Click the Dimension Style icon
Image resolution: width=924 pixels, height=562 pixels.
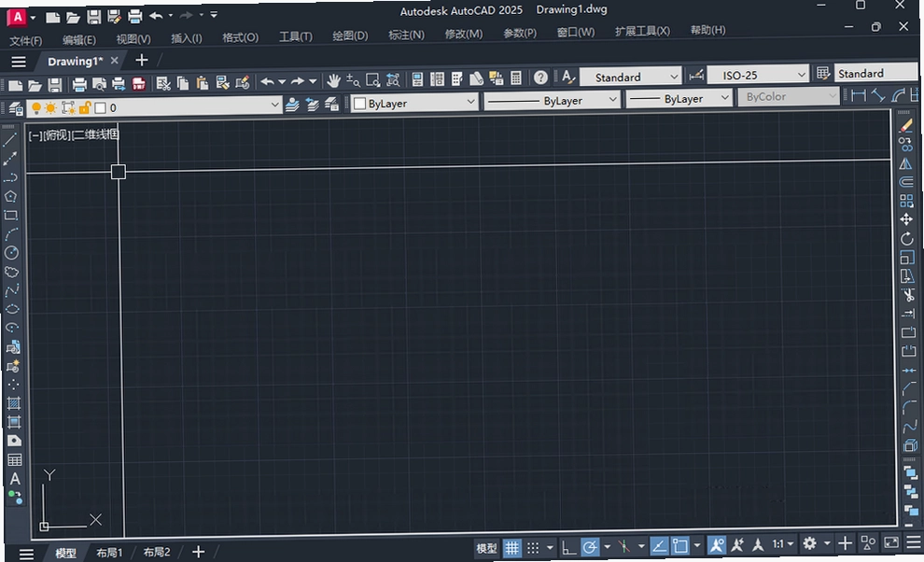696,75
